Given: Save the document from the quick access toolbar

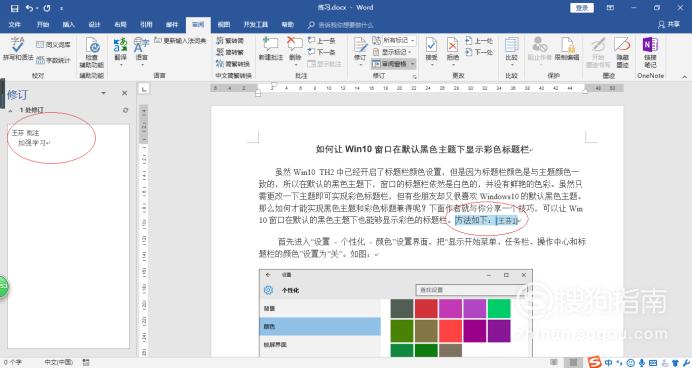Looking at the screenshot, I should point(15,8).
